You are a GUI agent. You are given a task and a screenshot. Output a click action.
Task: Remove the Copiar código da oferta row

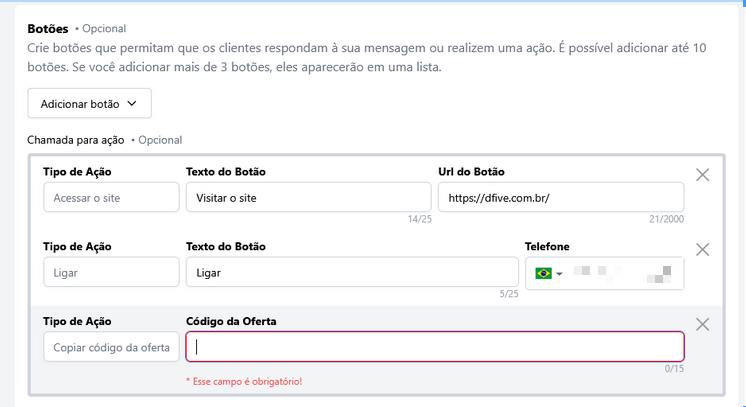coord(702,323)
